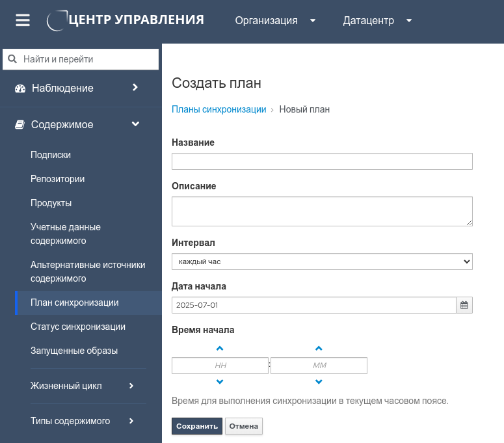Open the hamburger navigation menu

click(23, 20)
